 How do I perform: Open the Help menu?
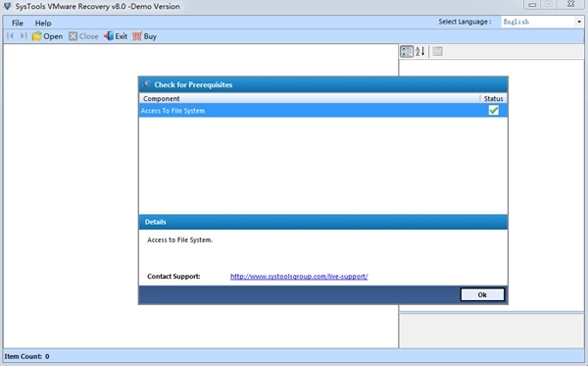(x=43, y=23)
